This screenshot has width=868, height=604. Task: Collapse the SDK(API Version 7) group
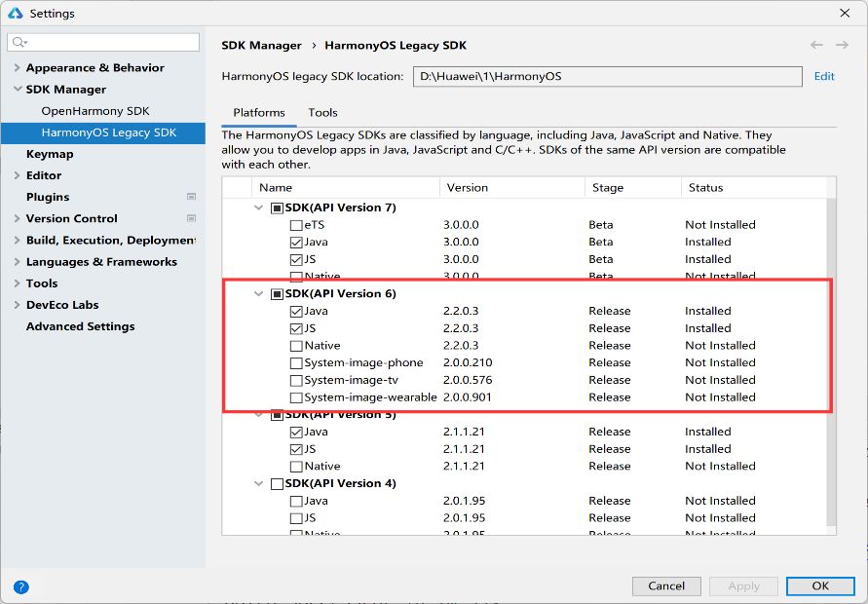click(258, 208)
